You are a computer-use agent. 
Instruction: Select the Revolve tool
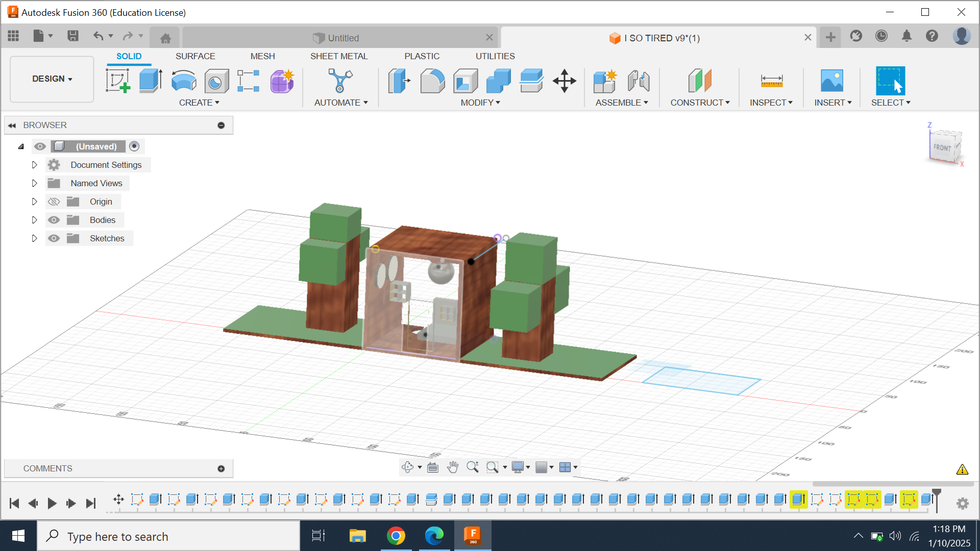coord(184,81)
